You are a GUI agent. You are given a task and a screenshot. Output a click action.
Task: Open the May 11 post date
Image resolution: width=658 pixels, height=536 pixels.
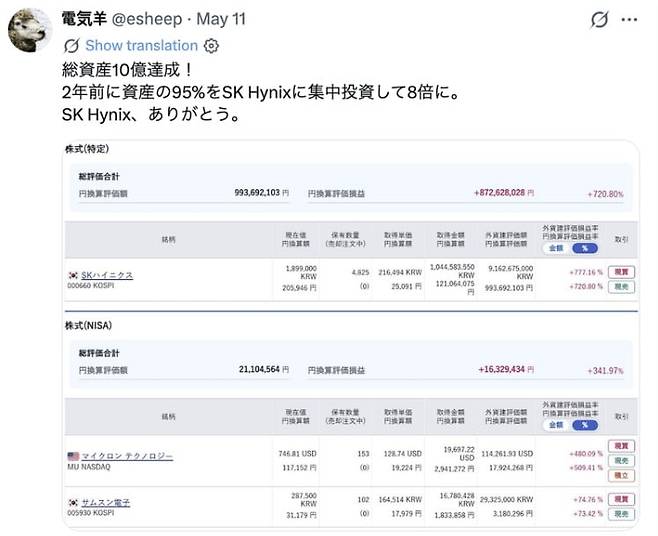point(221,19)
